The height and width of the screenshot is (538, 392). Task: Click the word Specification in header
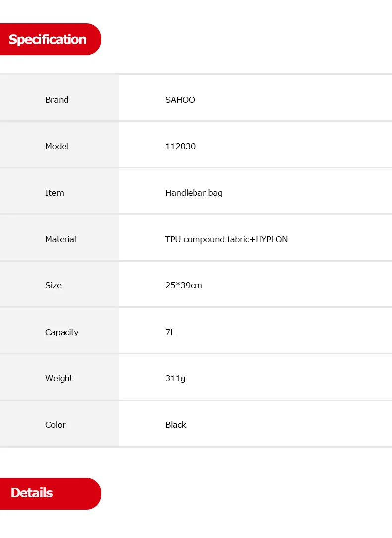point(48,40)
